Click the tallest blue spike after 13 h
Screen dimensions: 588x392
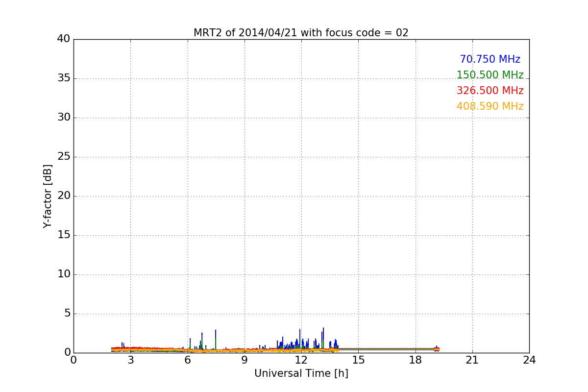(x=323, y=338)
